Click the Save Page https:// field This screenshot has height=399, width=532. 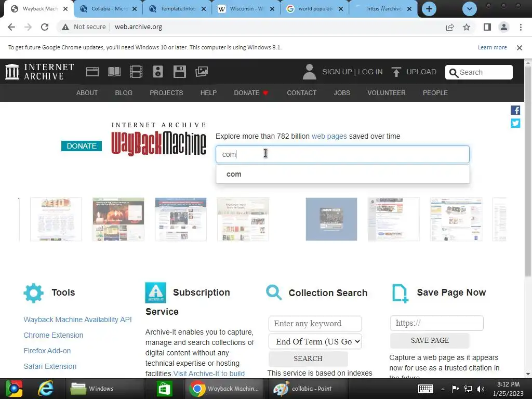(x=436, y=323)
